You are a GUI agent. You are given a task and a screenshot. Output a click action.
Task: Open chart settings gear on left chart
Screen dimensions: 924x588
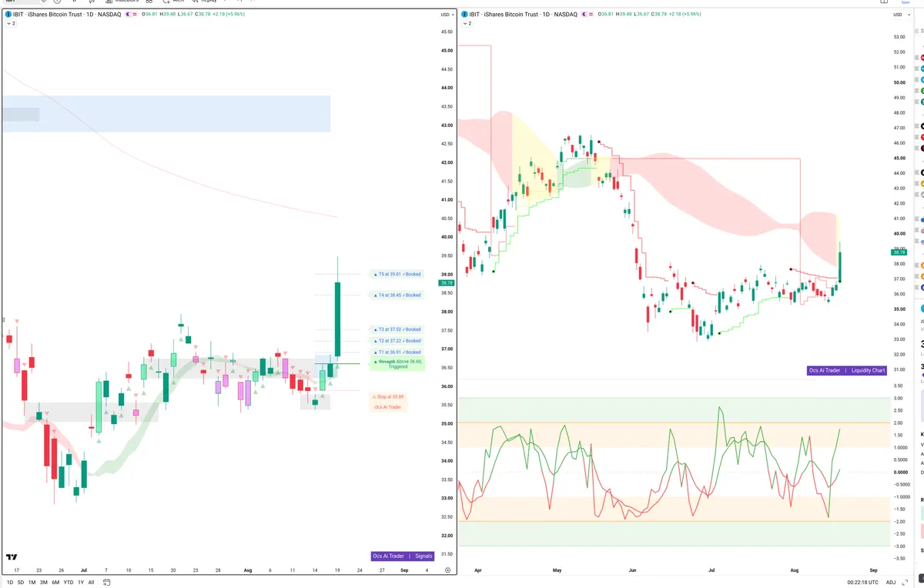448,570
